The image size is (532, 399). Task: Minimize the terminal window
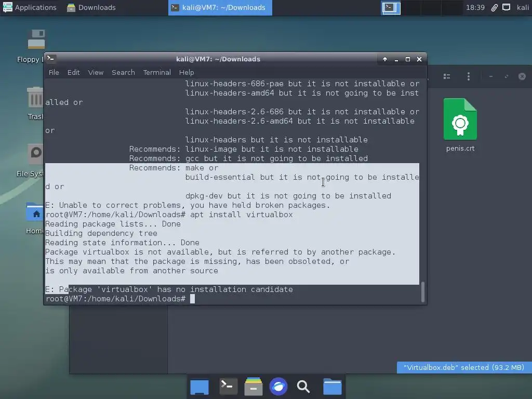click(396, 59)
